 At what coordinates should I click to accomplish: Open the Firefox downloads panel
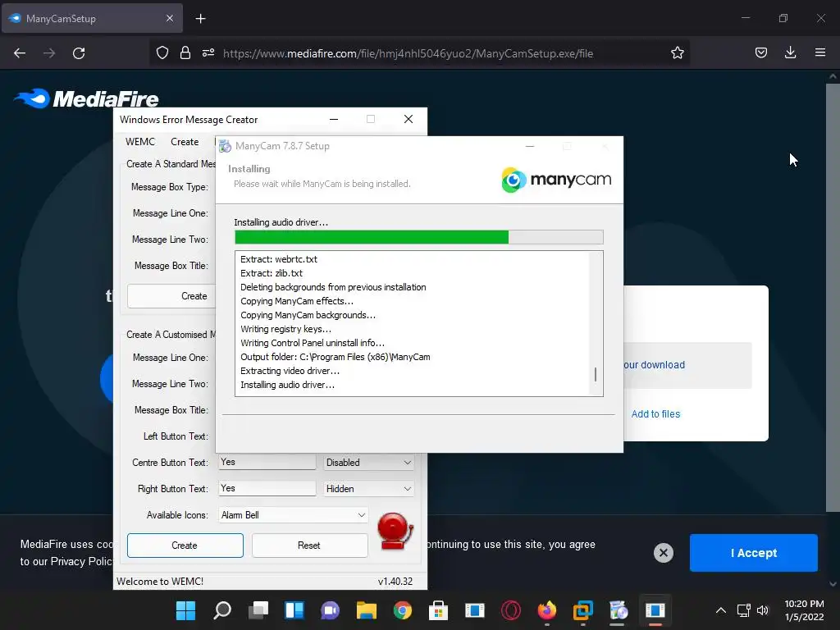click(x=790, y=53)
